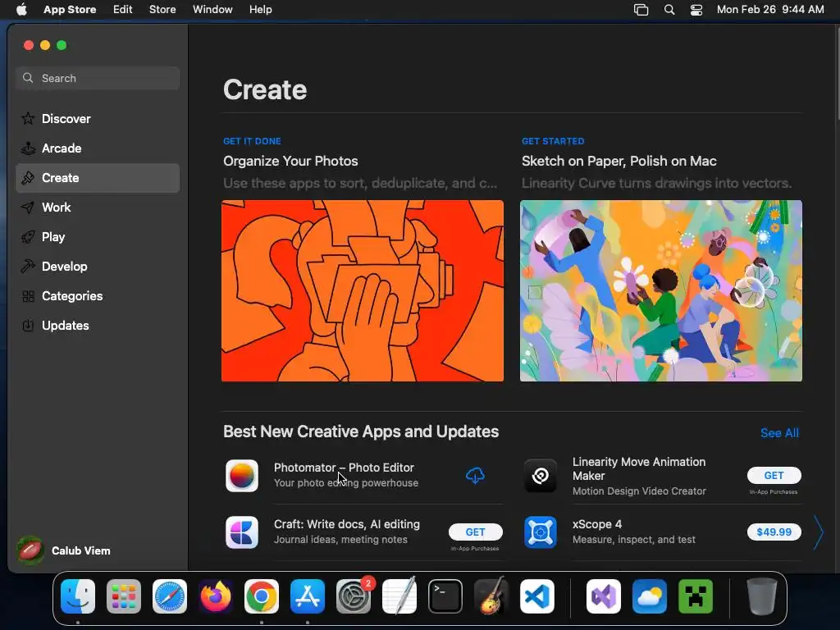Launch Firefox from the Dock
Image resolution: width=840 pixels, height=630 pixels.
tap(216, 596)
